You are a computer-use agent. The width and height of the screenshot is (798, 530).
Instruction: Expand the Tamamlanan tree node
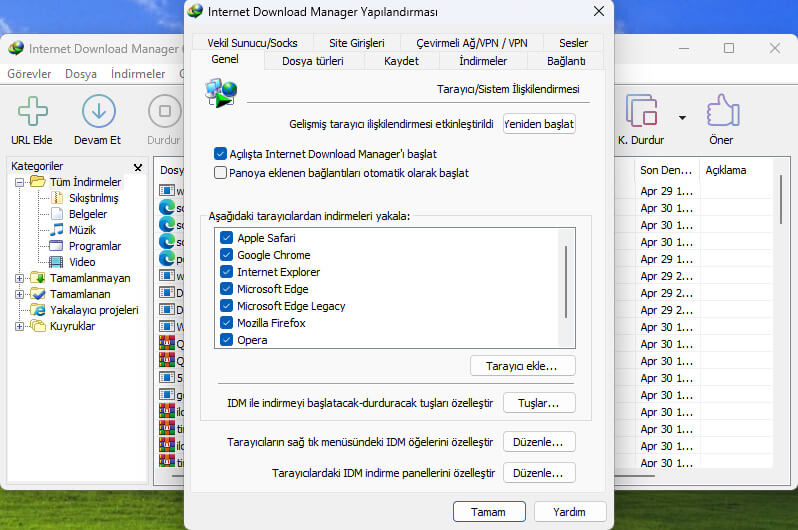19,294
